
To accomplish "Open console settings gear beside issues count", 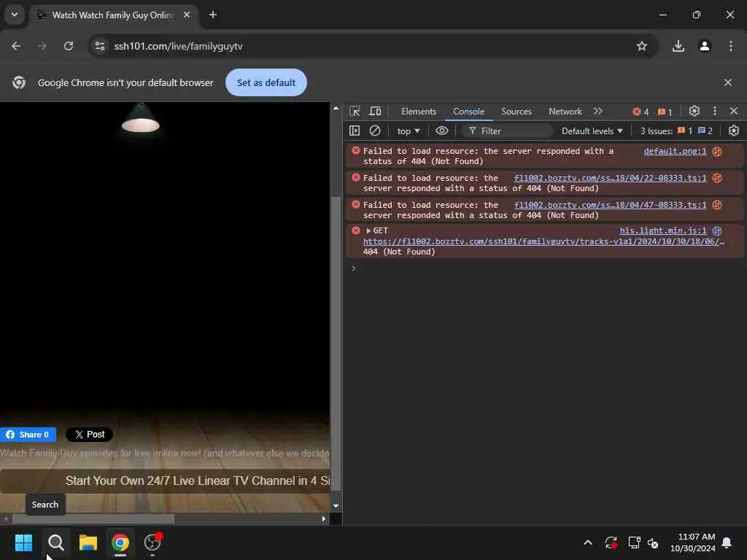I will point(734,131).
